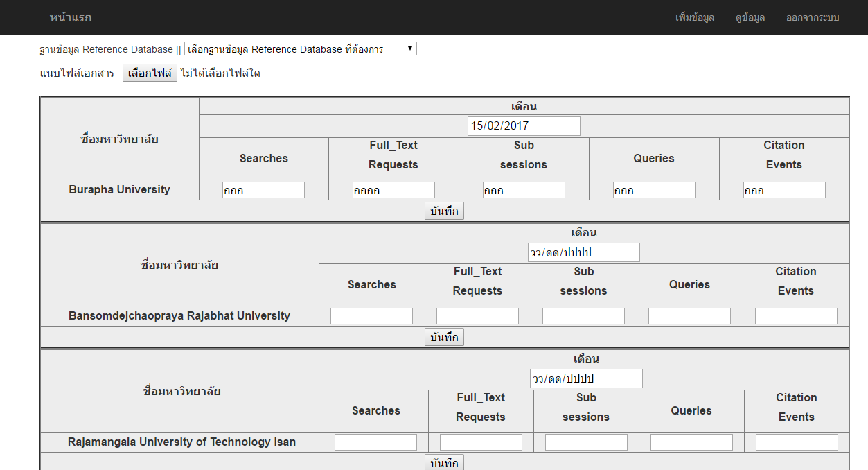Click Burapha University Queries field

tap(654, 190)
